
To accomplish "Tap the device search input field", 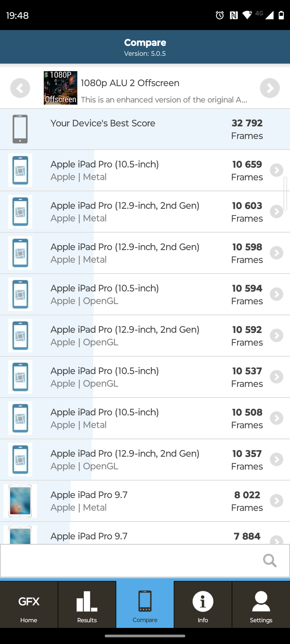I will [129, 560].
